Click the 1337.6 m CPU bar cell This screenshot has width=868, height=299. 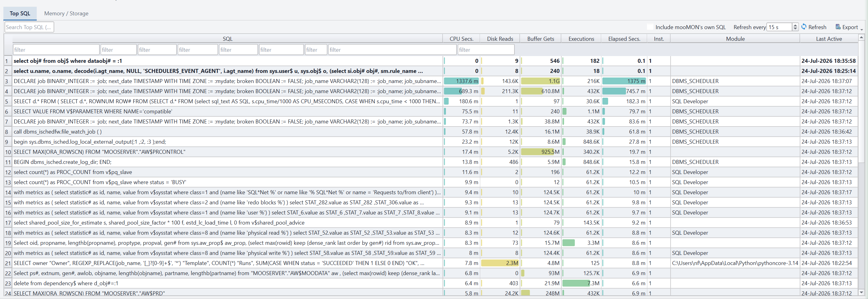point(461,81)
